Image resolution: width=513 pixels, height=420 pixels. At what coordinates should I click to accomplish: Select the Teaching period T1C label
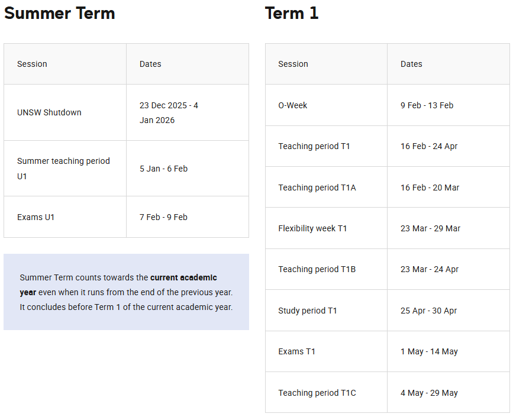(x=317, y=393)
